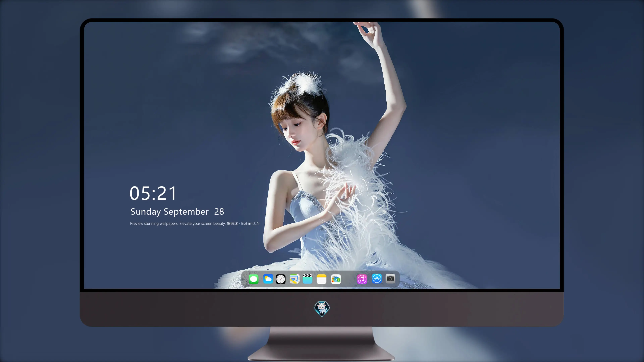Screen dimensions: 644x362
Task: Click the 05:21 clock display
Action: pos(153,193)
